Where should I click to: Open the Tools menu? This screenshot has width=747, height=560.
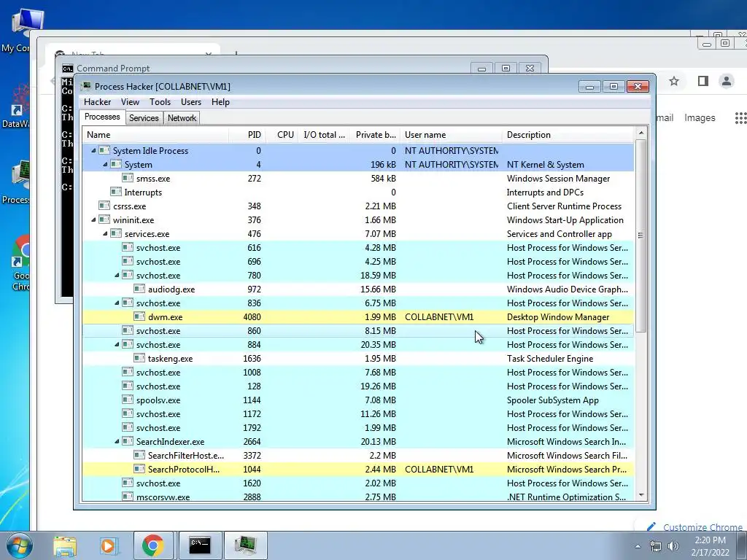tap(160, 102)
